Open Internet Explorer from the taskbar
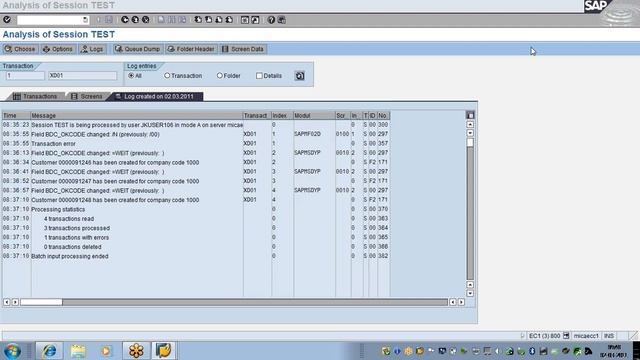640x360 pixels. coord(49,351)
